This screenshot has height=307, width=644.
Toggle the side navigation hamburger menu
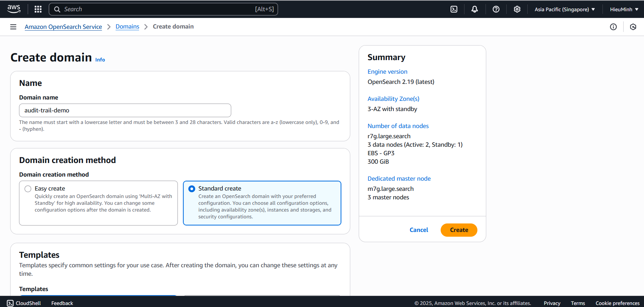tap(13, 27)
